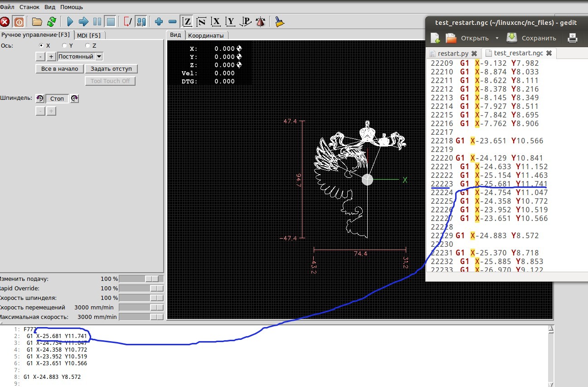Toggle optional pause M1 icon
Screen dimensions: 588x387
pos(141,21)
